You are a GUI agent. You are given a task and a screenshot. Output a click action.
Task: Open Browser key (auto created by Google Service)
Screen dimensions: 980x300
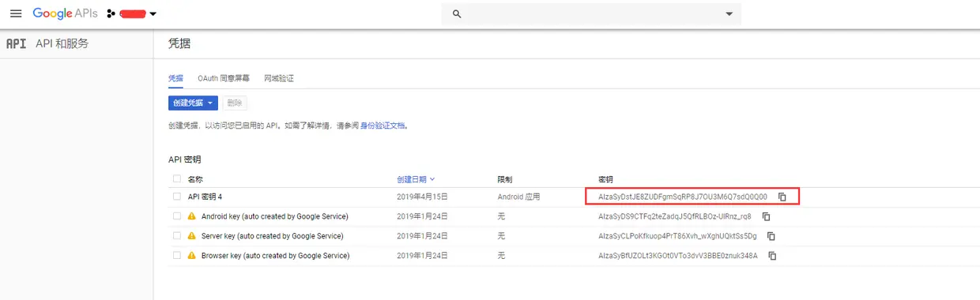(x=275, y=256)
